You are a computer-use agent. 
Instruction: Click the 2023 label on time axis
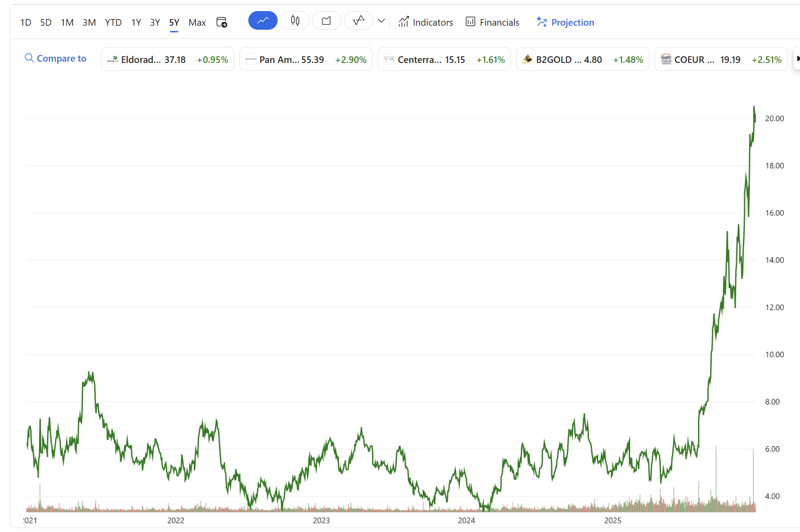tap(321, 520)
